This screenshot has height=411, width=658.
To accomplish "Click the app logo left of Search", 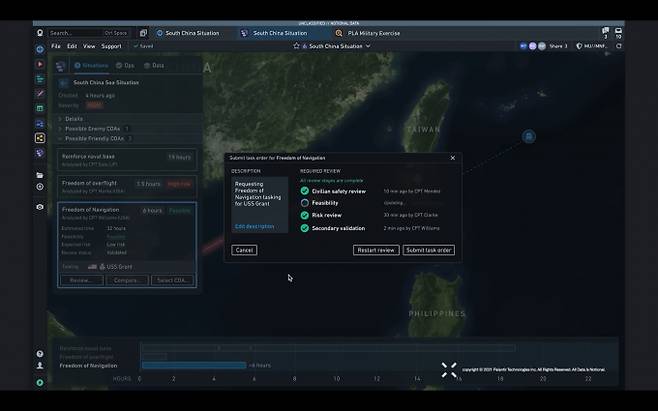I will click(x=40, y=33).
